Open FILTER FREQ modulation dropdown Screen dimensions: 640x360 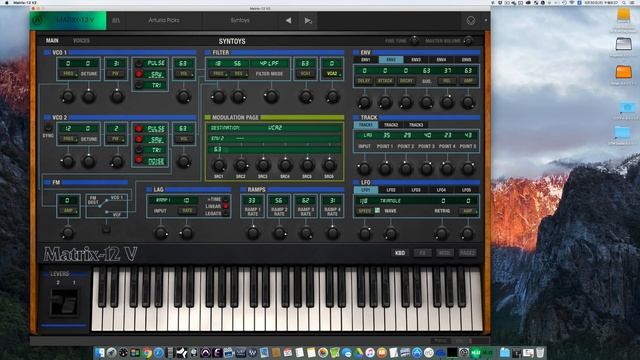tap(218, 74)
